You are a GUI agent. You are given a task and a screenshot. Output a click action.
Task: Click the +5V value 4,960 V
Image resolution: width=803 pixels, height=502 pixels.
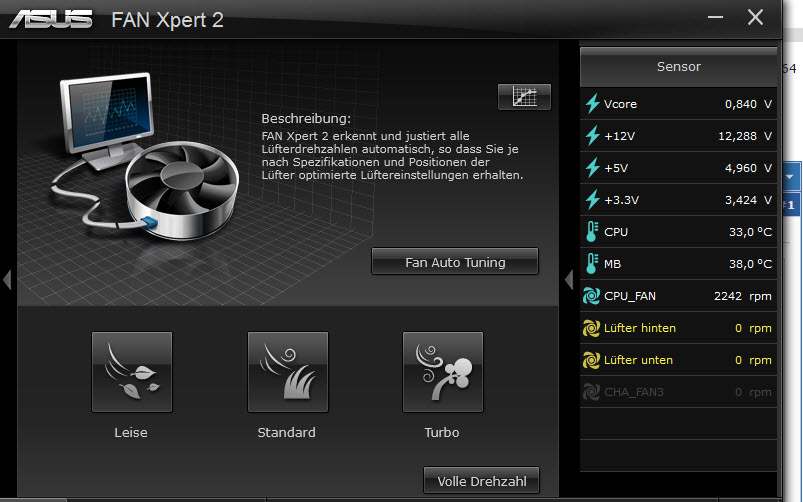748,168
